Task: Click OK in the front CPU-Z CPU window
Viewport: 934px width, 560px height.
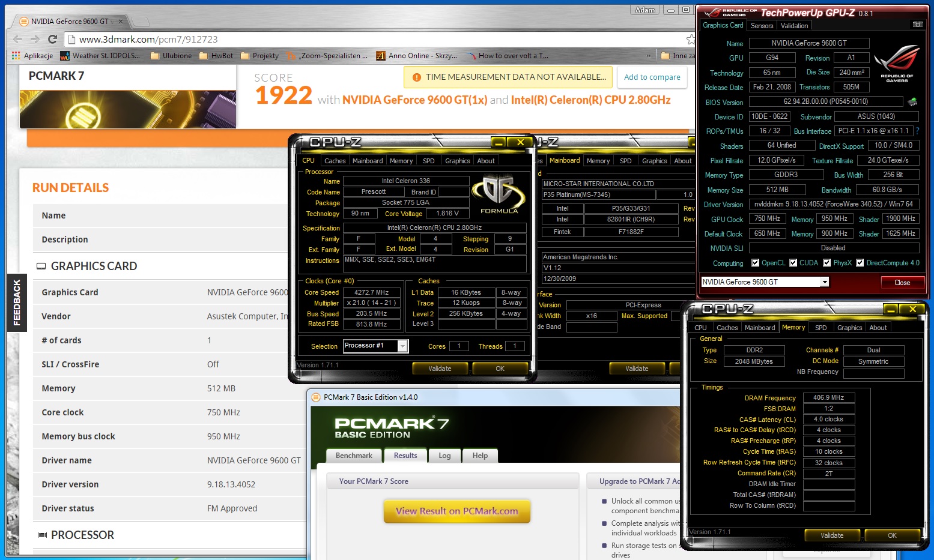Action: [500, 369]
